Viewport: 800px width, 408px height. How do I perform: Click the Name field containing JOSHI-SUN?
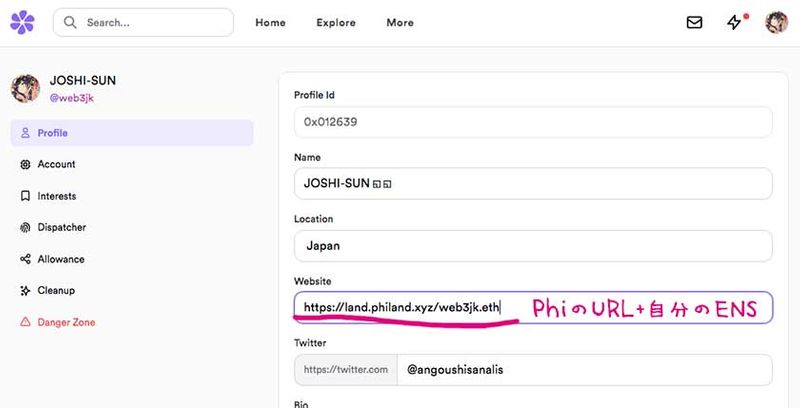pos(533,183)
